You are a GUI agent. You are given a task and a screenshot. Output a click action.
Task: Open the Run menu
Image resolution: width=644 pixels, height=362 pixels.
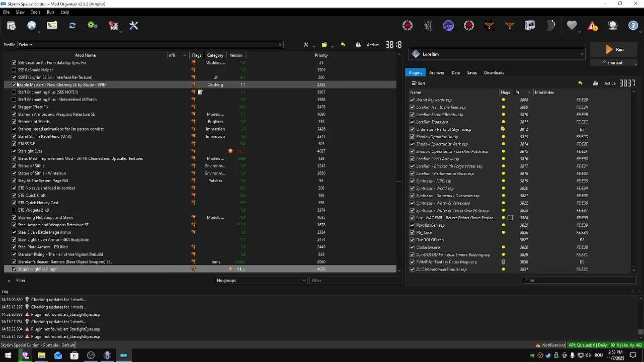tap(50, 12)
